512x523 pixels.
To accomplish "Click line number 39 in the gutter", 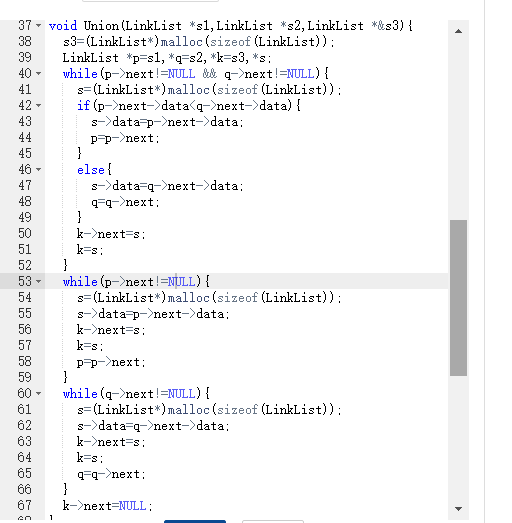I will pos(25,58).
